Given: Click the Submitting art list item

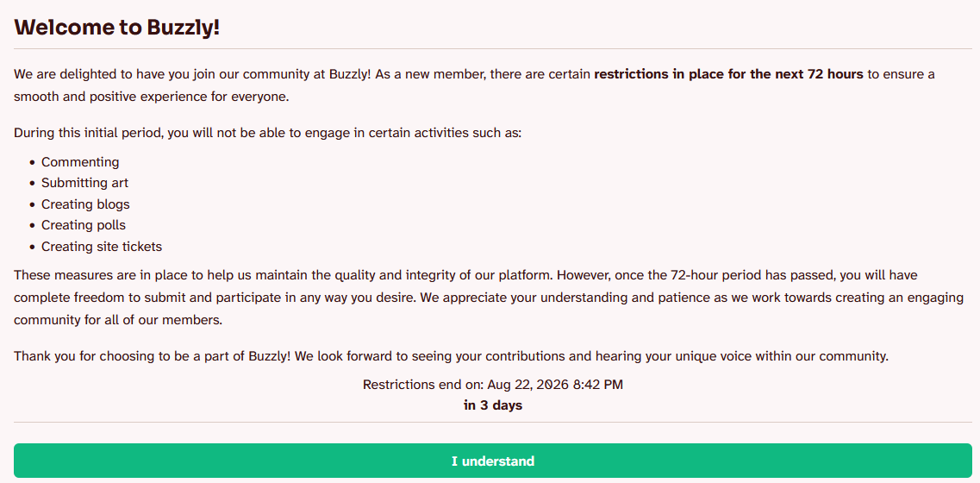Looking at the screenshot, I should [x=84, y=184].
